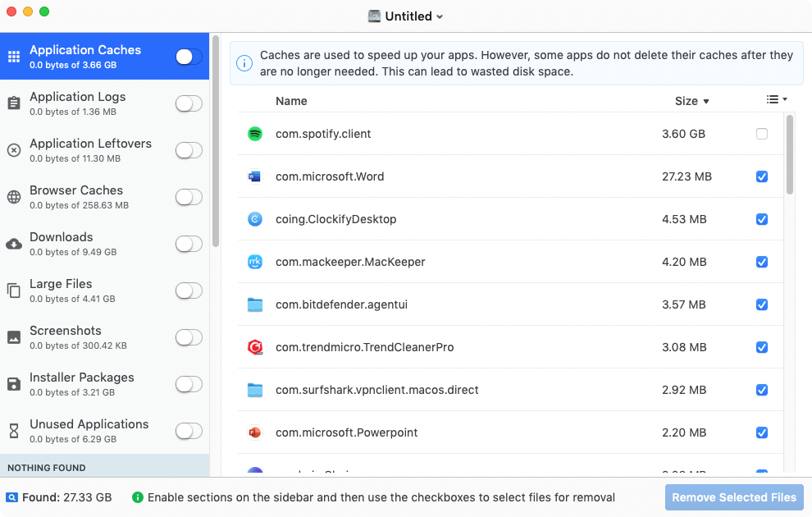Viewport: 812px width, 517px height.
Task: Click the Clockify Desktop app icon
Action: [255, 219]
